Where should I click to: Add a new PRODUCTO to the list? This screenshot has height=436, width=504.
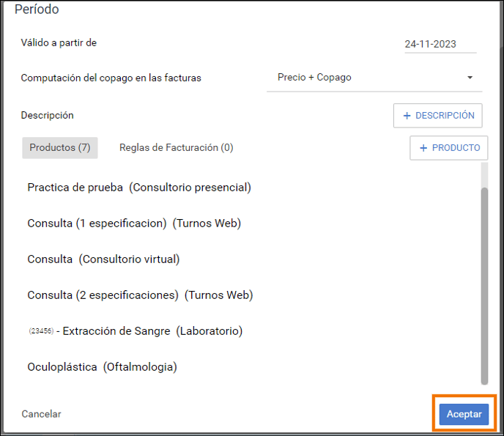coord(449,148)
